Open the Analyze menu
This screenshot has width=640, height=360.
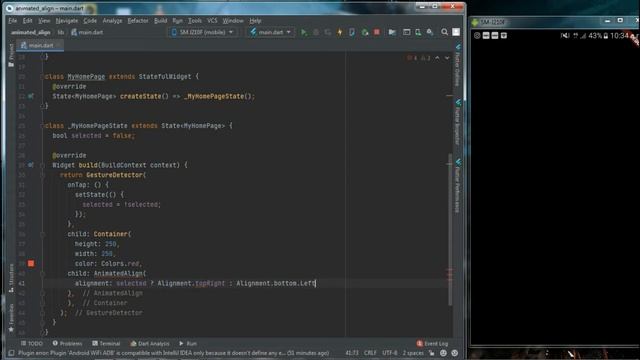pos(112,20)
